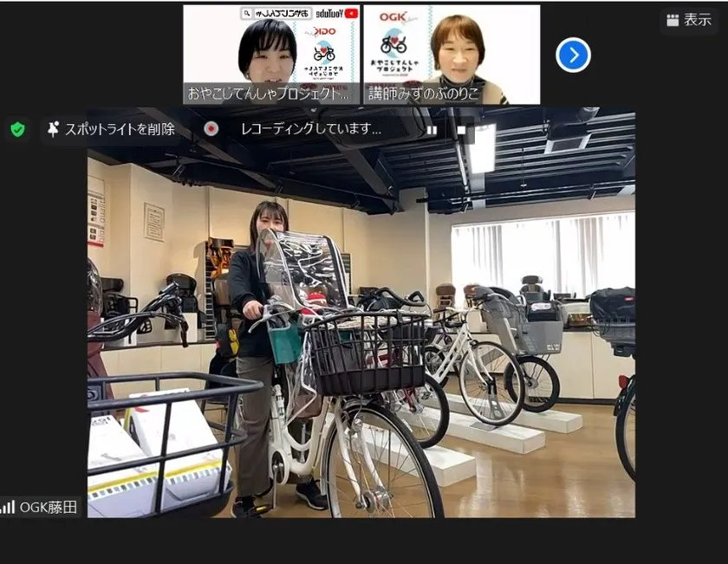Viewport: 728px width, 564px height.
Task: Click the red recording indicator icon
Action: pos(211,129)
